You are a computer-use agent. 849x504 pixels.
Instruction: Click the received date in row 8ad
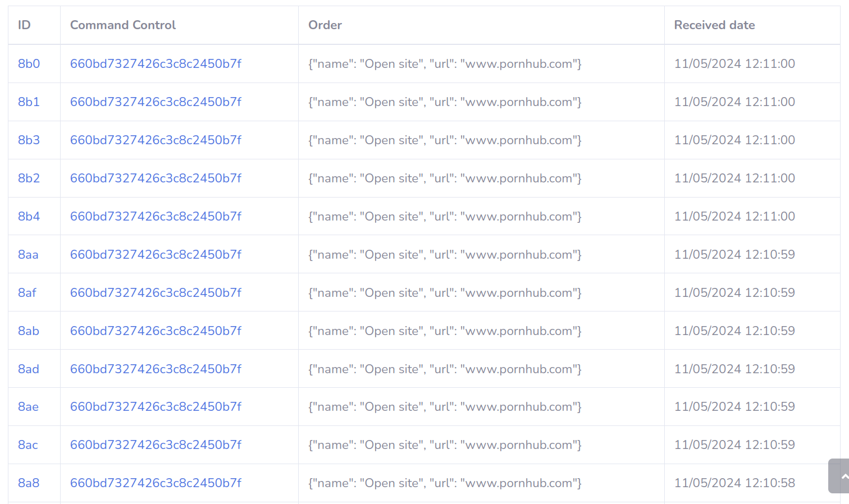tap(734, 369)
